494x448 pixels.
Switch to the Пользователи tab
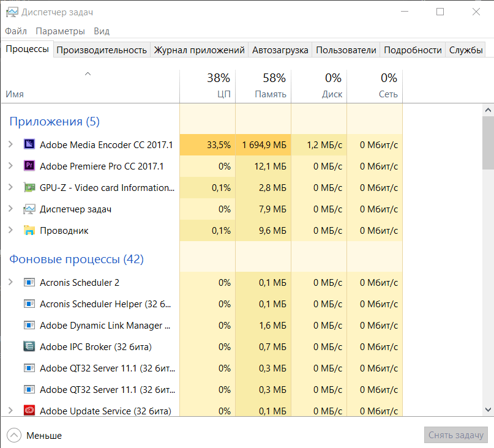346,50
